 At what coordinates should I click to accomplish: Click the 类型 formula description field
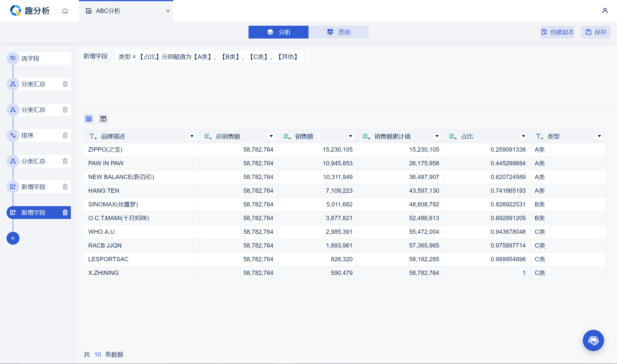coord(209,57)
